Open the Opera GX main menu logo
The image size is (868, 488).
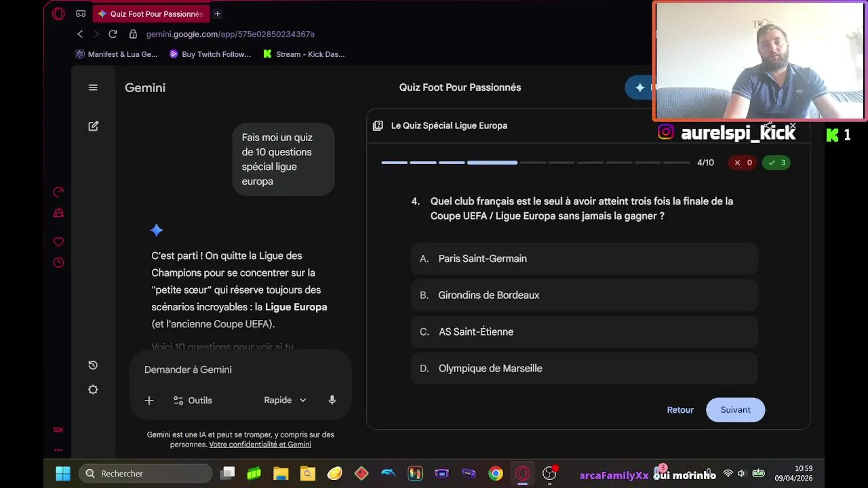(x=58, y=14)
